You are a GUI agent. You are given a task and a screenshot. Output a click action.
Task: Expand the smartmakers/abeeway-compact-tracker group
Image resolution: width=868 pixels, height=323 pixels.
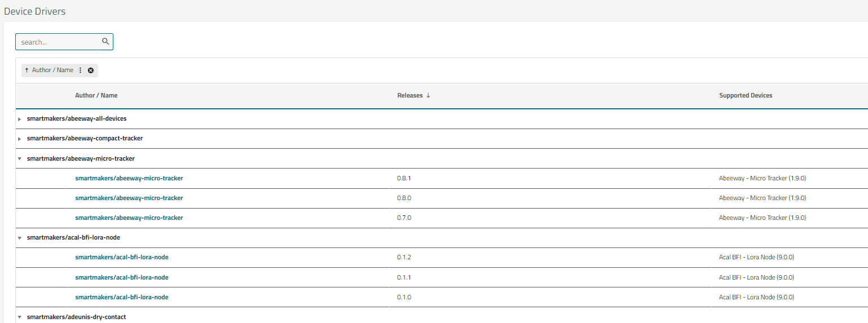point(20,139)
